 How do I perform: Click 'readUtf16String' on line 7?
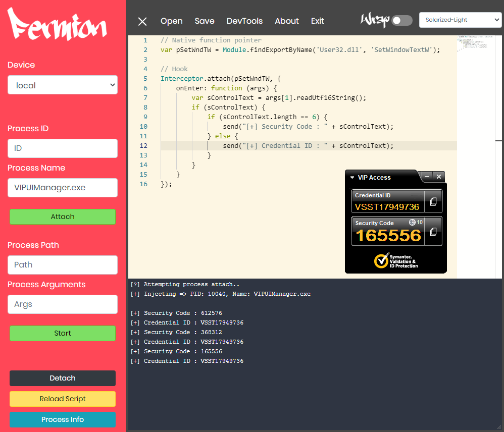tap(326, 97)
